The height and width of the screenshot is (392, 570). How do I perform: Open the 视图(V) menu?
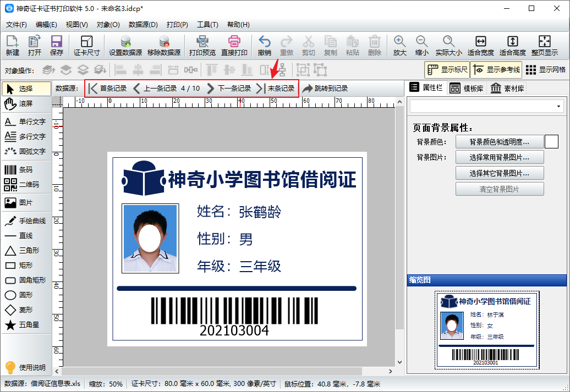(x=76, y=25)
